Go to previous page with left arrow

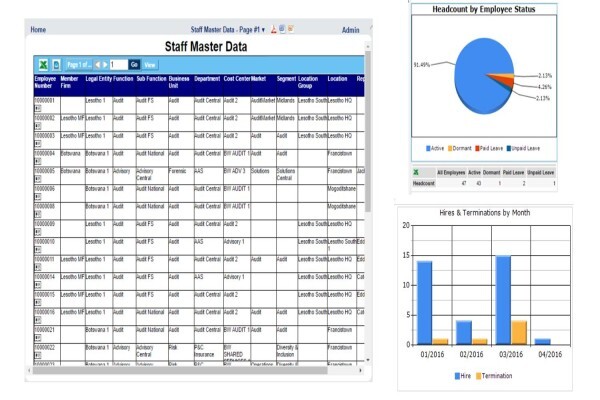pos(97,65)
